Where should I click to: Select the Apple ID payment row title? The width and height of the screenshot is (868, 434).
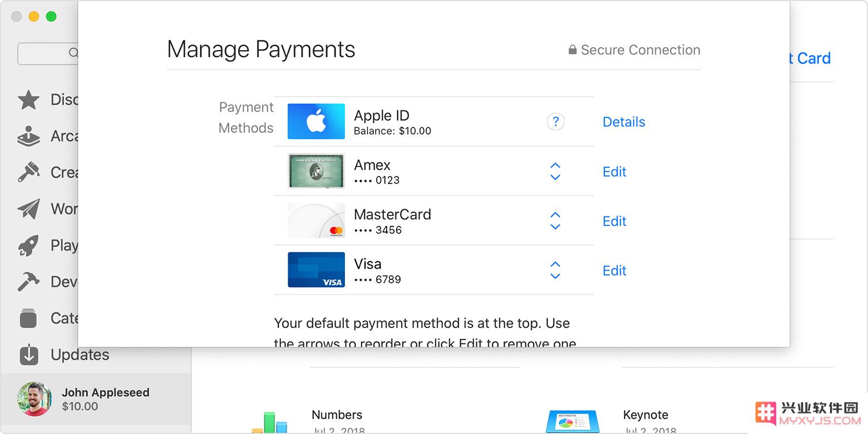382,116
